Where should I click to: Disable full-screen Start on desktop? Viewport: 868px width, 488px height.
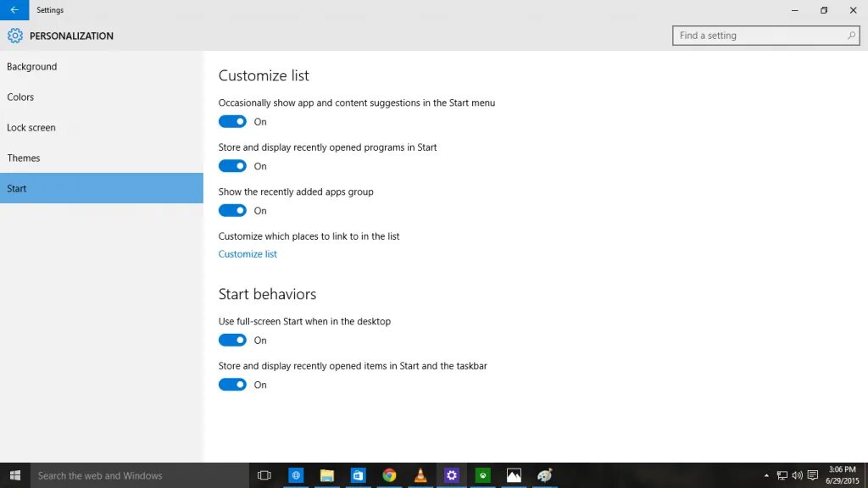[232, 341]
